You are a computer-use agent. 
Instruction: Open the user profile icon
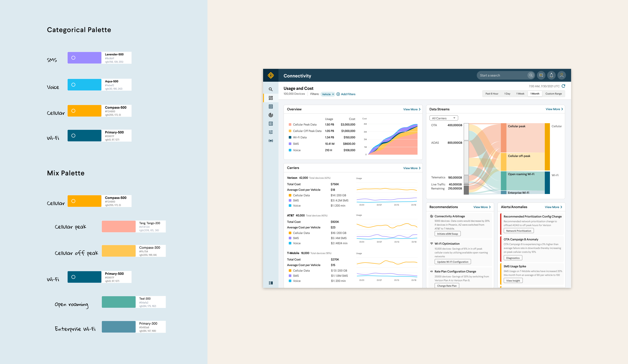(561, 75)
